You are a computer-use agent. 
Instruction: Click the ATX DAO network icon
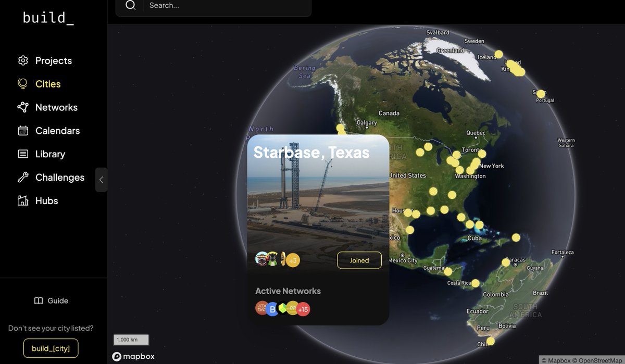tap(262, 308)
